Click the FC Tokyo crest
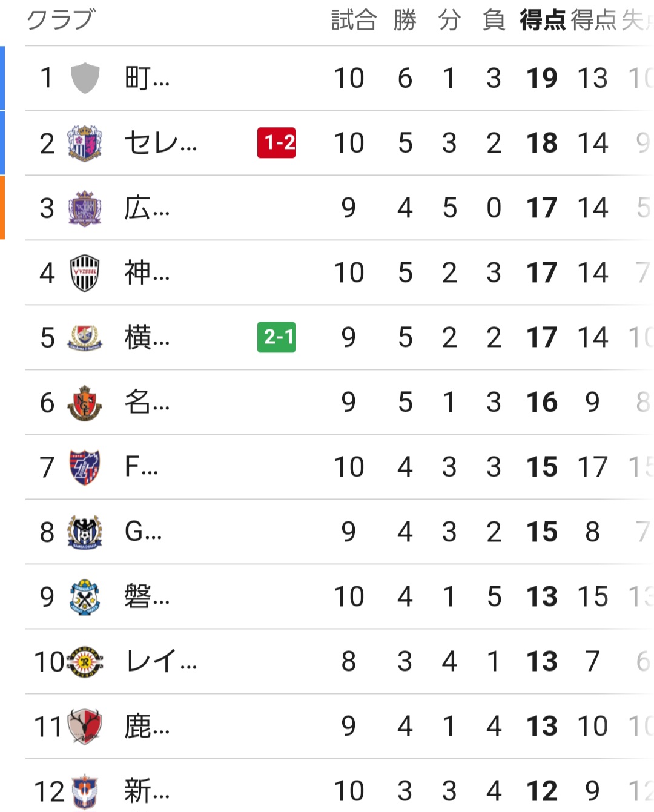The width and height of the screenshot is (654, 812). point(85,467)
